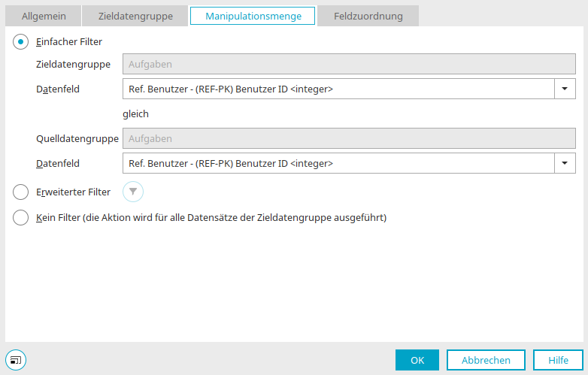Viewport: 588px width, 375px height.
Task: Confirm the dialog with OK
Action: pos(417,360)
